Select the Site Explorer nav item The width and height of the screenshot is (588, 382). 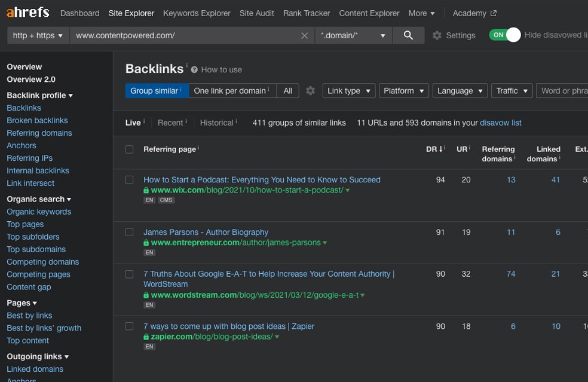(x=131, y=13)
